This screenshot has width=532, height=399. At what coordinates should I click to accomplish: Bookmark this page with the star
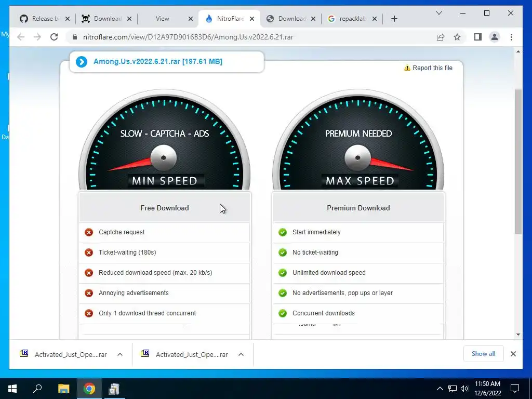[457, 37]
